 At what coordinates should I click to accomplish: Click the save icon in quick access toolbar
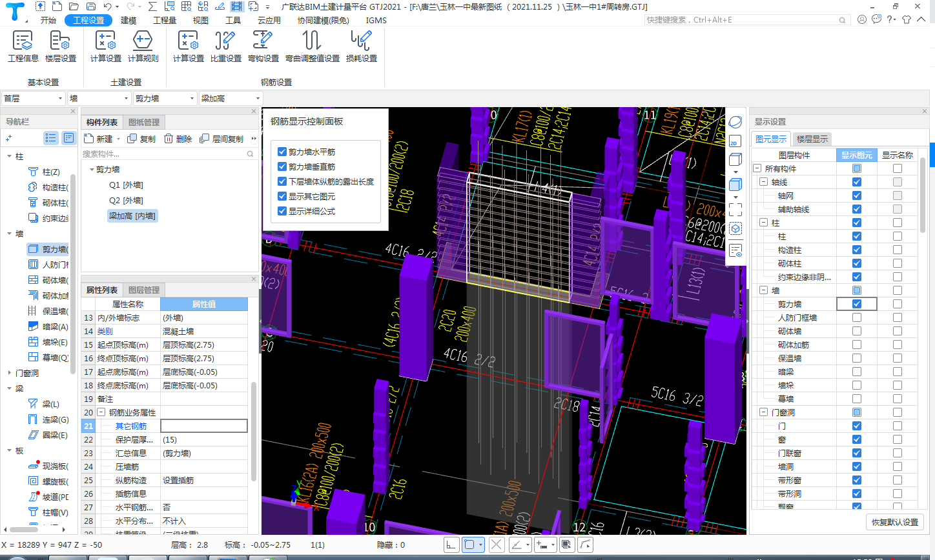pos(92,6)
